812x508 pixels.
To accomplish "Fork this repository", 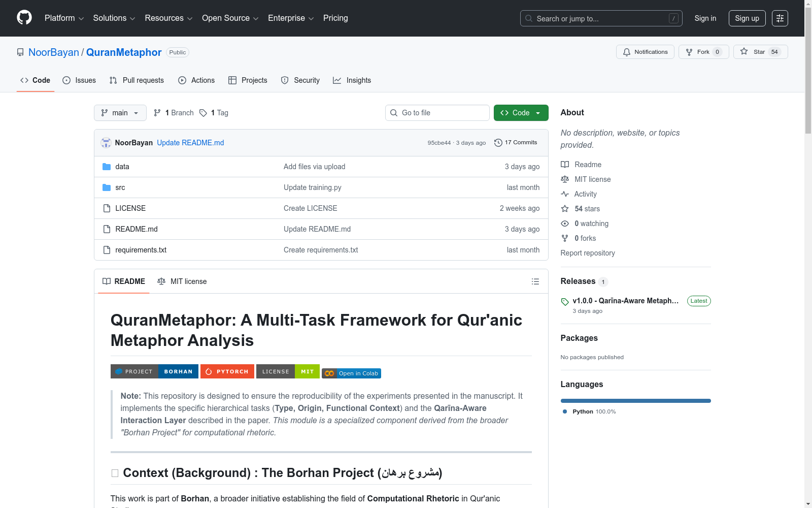I will click(x=703, y=52).
